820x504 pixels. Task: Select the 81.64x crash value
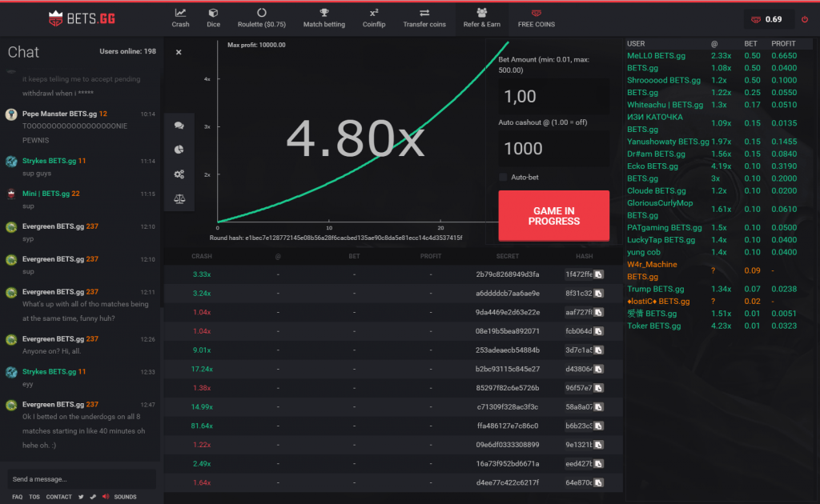point(201,426)
